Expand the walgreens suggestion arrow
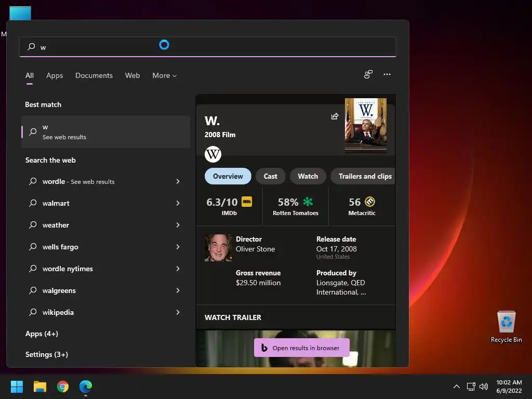 [x=178, y=290]
